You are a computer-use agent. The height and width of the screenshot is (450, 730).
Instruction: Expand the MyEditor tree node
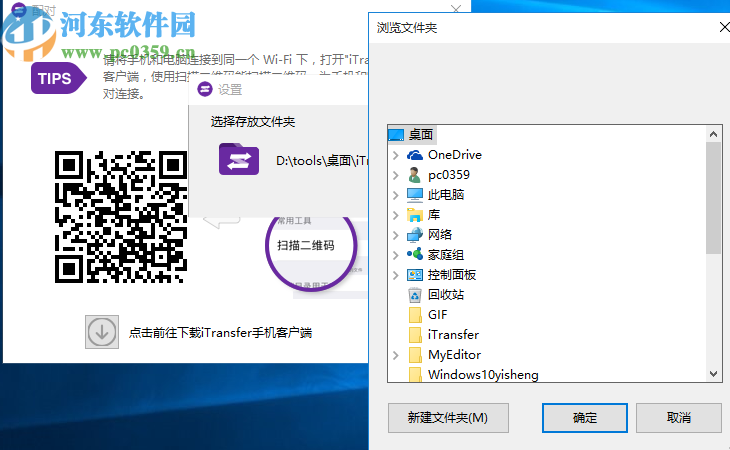coord(396,355)
